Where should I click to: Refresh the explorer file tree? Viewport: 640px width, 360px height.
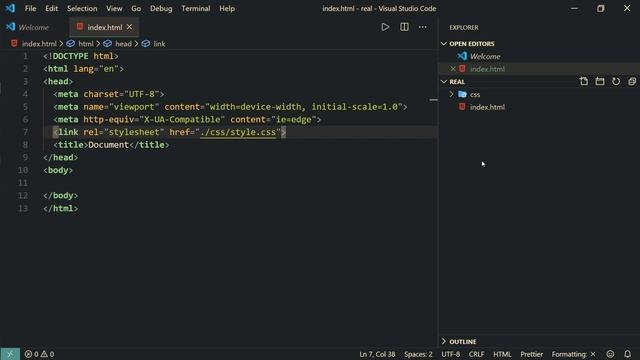click(616, 82)
